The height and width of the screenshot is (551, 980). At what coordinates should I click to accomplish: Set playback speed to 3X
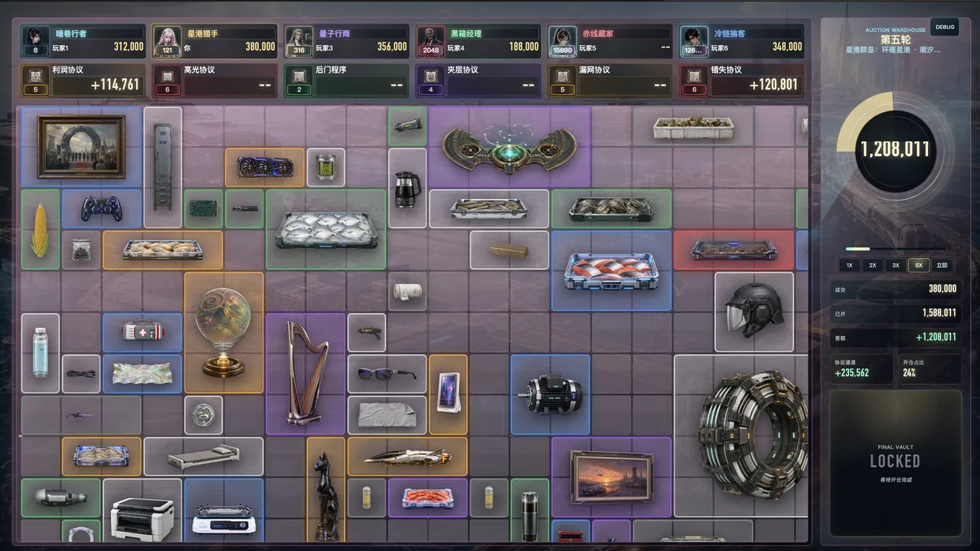click(x=896, y=266)
